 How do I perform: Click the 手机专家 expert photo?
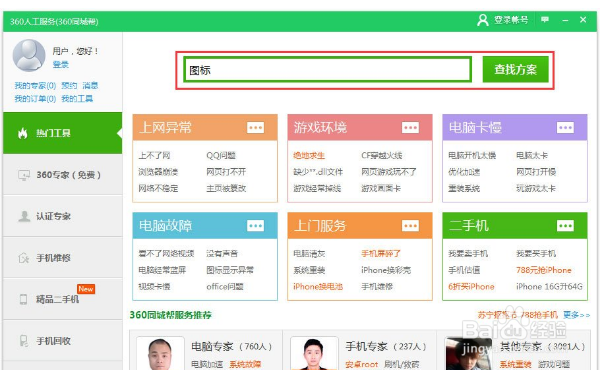point(314,353)
